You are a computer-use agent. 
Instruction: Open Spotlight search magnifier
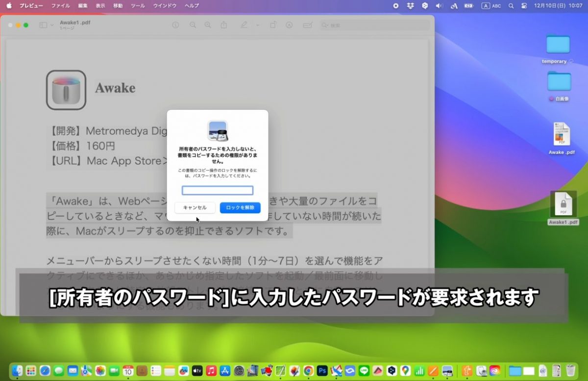pos(511,5)
